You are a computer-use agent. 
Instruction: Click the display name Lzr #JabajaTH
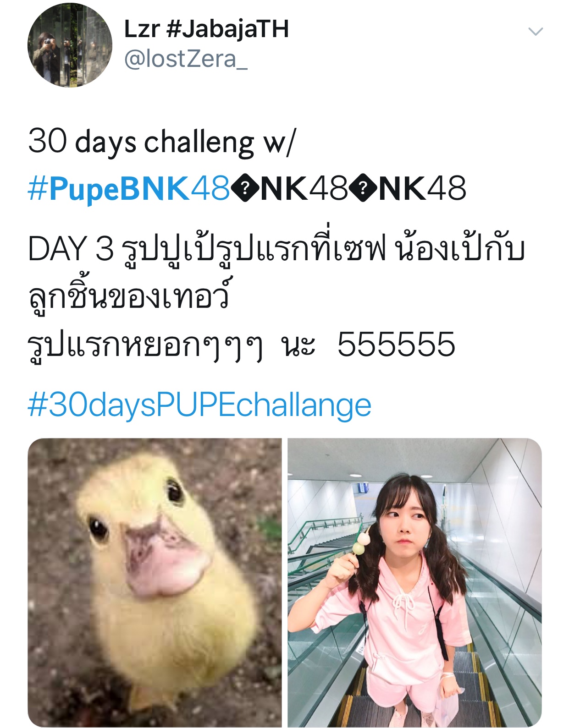tap(206, 29)
